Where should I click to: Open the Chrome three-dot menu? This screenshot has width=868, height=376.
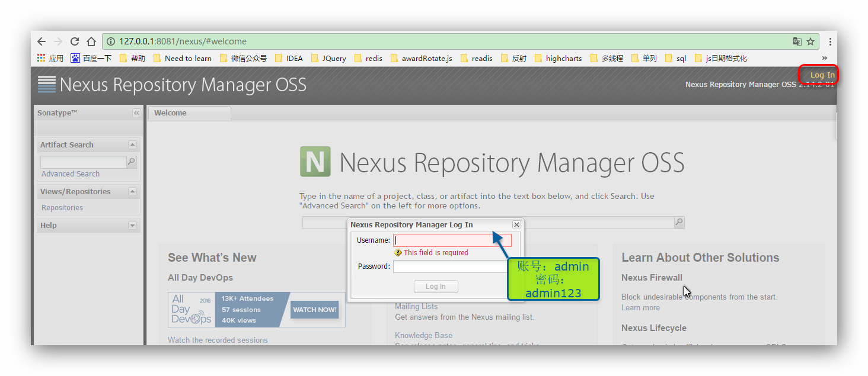click(x=830, y=41)
